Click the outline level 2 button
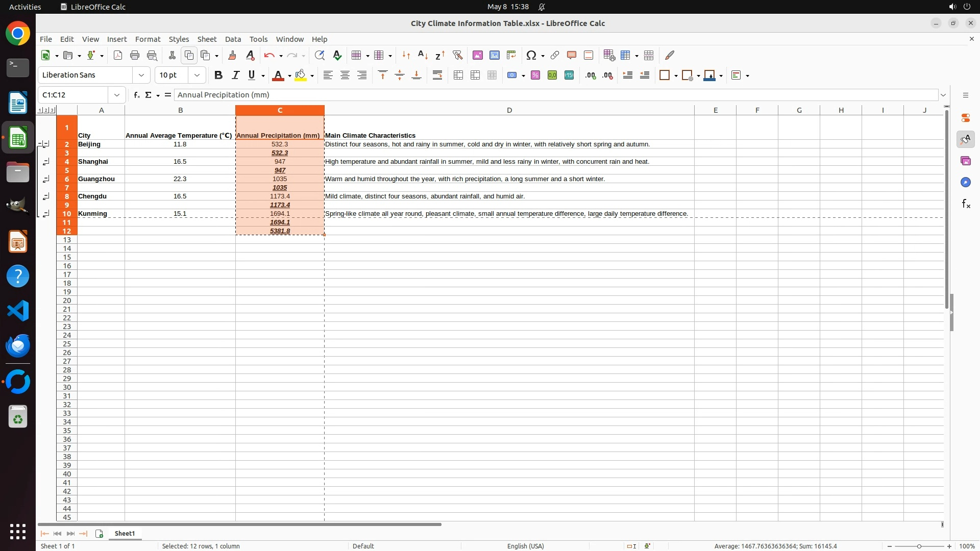 point(46,110)
